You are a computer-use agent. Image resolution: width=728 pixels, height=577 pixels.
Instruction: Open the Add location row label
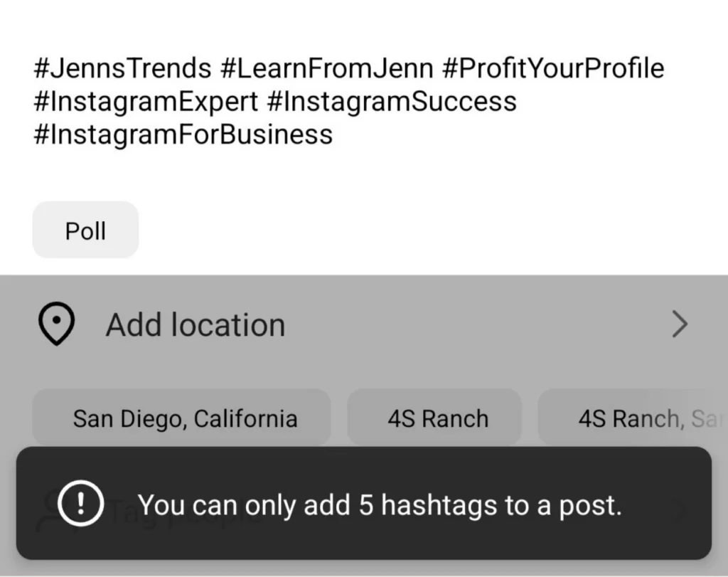(196, 325)
